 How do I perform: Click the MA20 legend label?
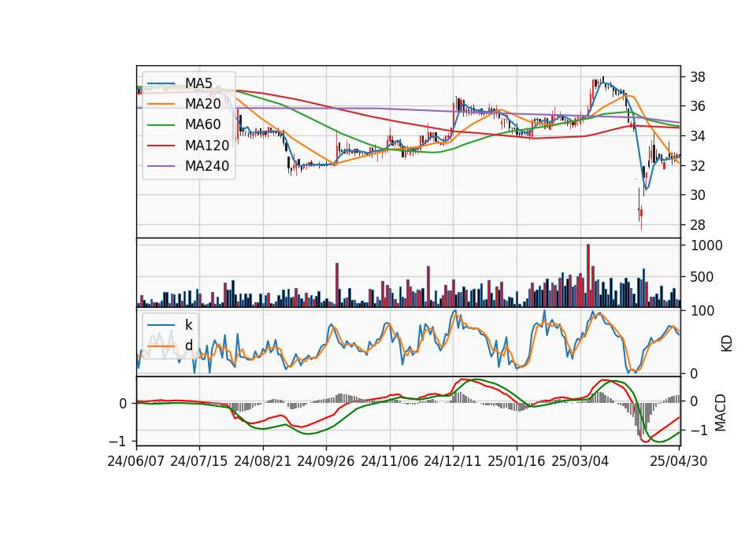coord(202,104)
